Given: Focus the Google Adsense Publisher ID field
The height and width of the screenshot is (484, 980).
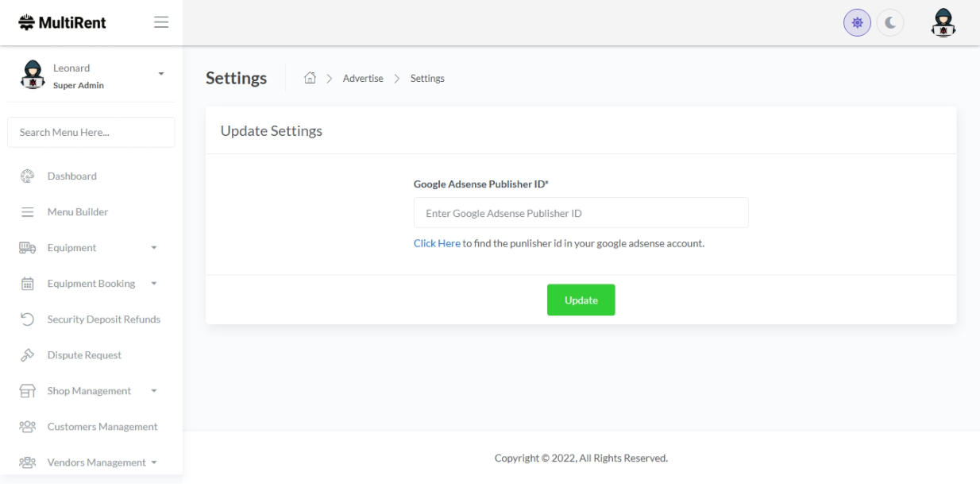Looking at the screenshot, I should tap(581, 213).
